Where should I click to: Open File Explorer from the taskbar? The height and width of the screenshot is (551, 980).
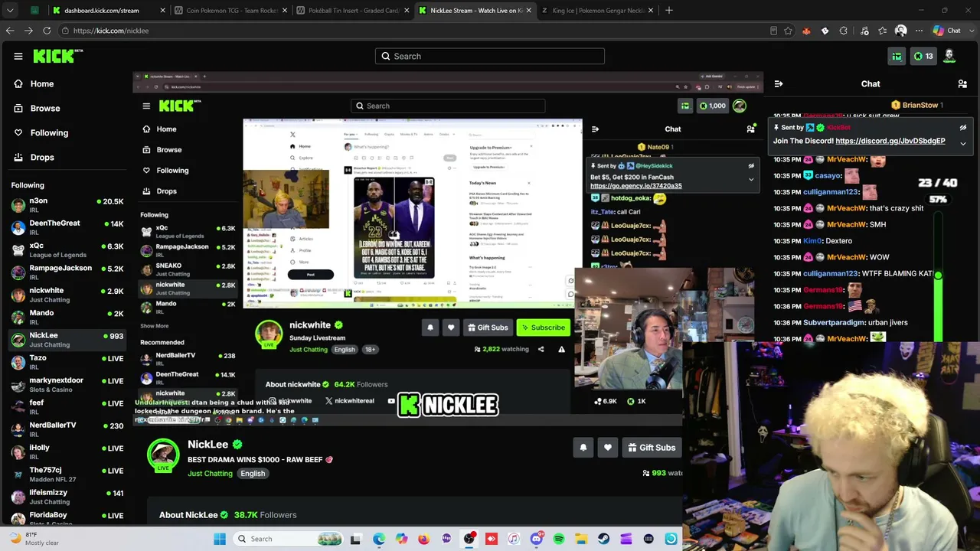[581, 539]
